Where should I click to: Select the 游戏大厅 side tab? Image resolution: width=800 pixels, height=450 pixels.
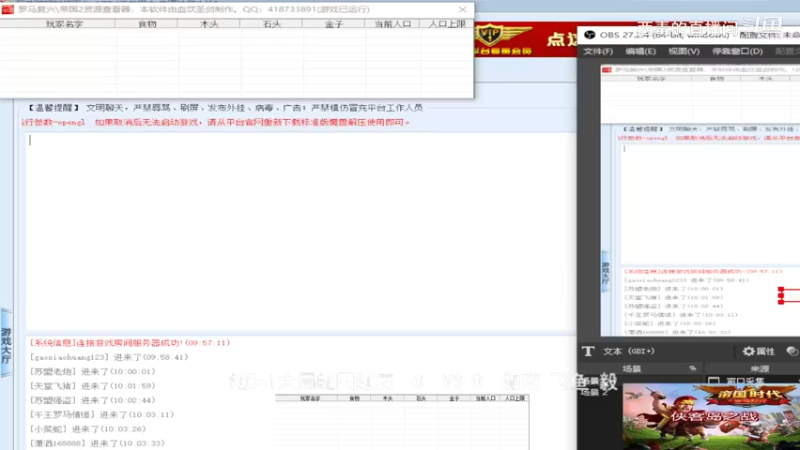pyautogui.click(x=6, y=343)
